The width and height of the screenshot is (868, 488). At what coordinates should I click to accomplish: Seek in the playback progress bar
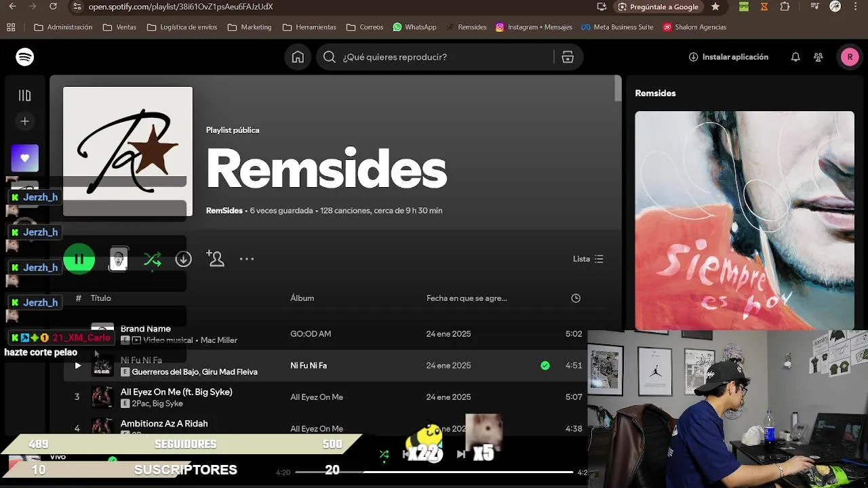(434, 472)
